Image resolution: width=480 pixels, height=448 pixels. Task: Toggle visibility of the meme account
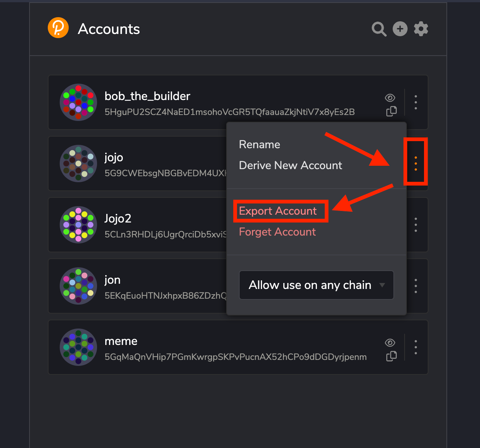pyautogui.click(x=390, y=343)
